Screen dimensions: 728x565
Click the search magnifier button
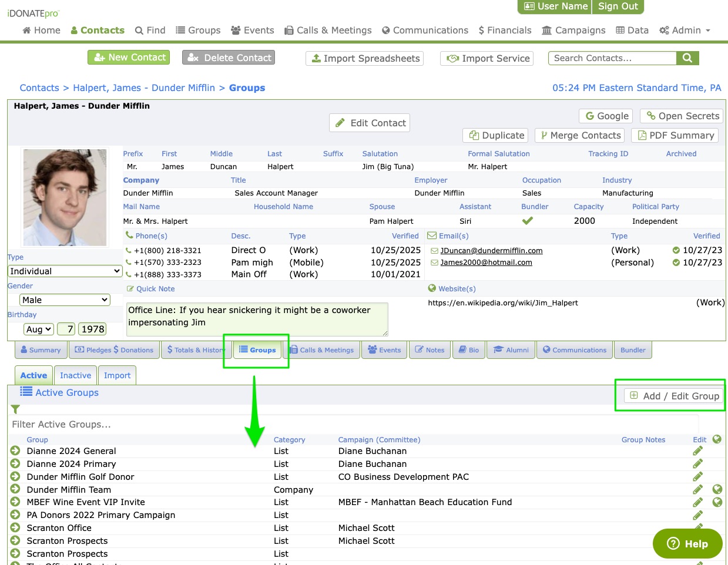point(687,58)
